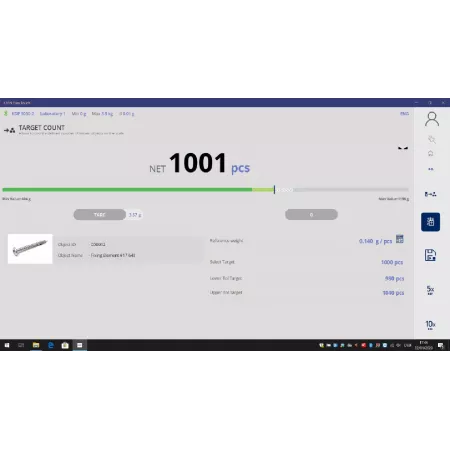Image resolution: width=450 pixels, height=450 pixels.
Task: Select the piece counting mode icon
Action: pos(430,194)
